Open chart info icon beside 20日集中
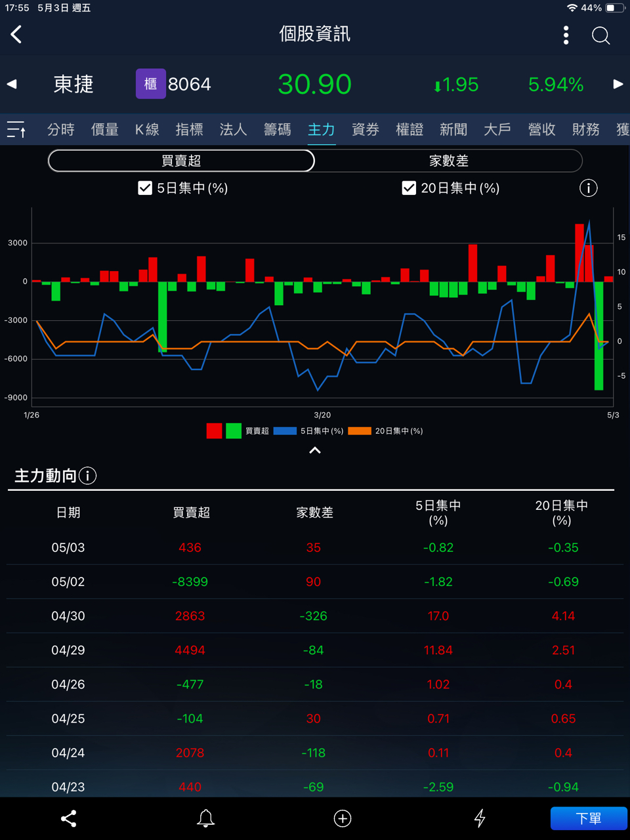The width and height of the screenshot is (630, 840). tap(588, 188)
